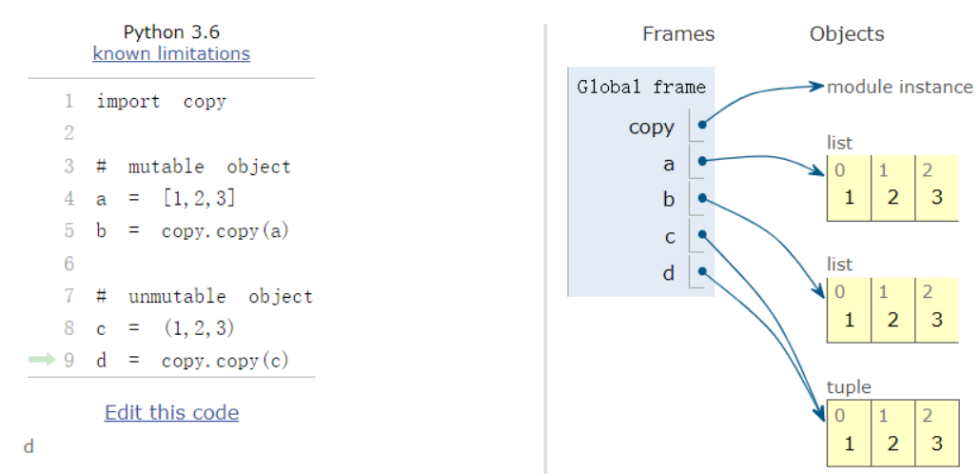Click code line 8 "c = (1,2,3)"

pyautogui.click(x=165, y=328)
